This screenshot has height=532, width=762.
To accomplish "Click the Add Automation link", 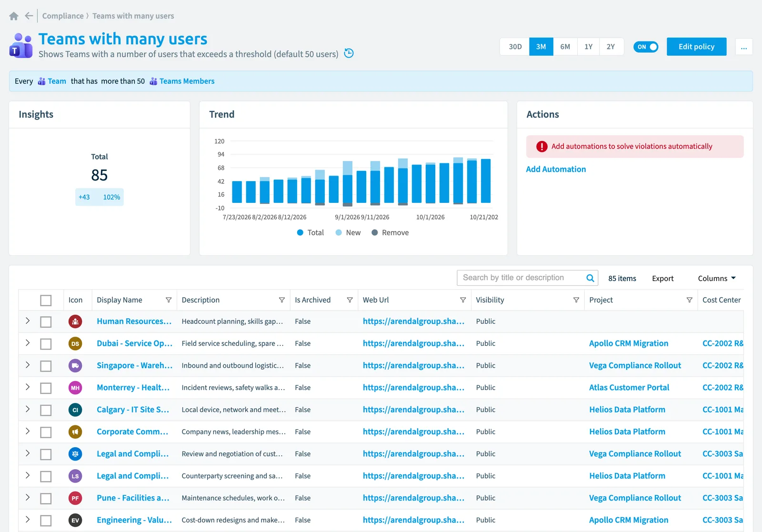I will pos(556,169).
